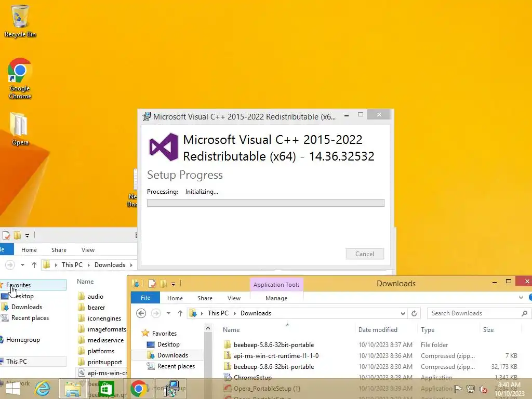Select Downloads in background explorer navigation pane

click(x=26, y=307)
